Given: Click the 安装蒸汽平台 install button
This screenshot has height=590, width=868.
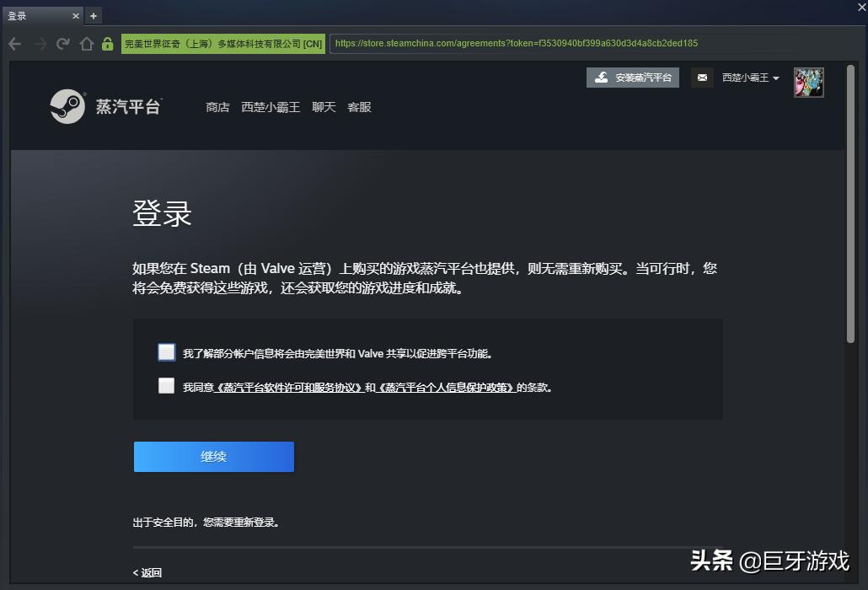Looking at the screenshot, I should tap(633, 77).
